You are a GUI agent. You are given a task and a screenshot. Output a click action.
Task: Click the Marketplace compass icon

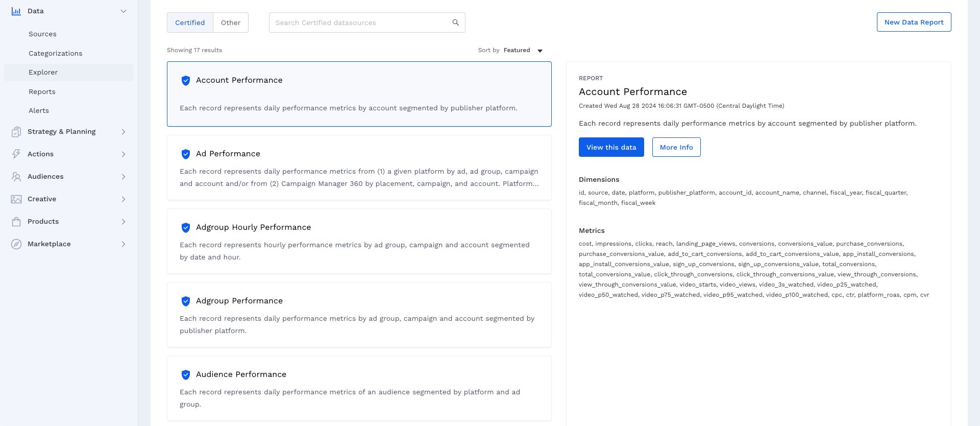pyautogui.click(x=16, y=244)
